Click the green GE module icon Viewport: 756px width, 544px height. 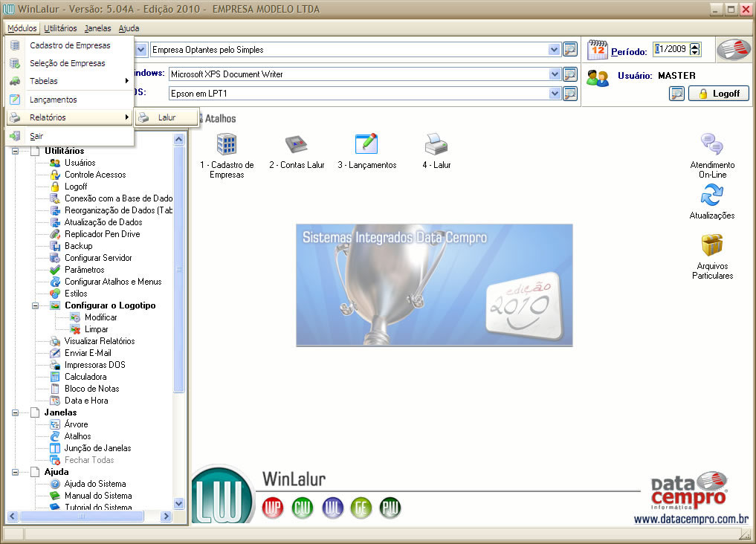pos(361,508)
